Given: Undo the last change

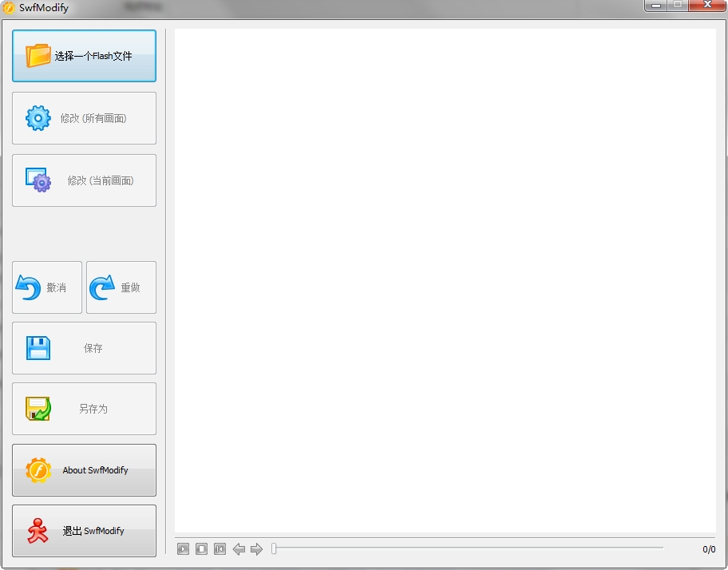Looking at the screenshot, I should pyautogui.click(x=46, y=287).
